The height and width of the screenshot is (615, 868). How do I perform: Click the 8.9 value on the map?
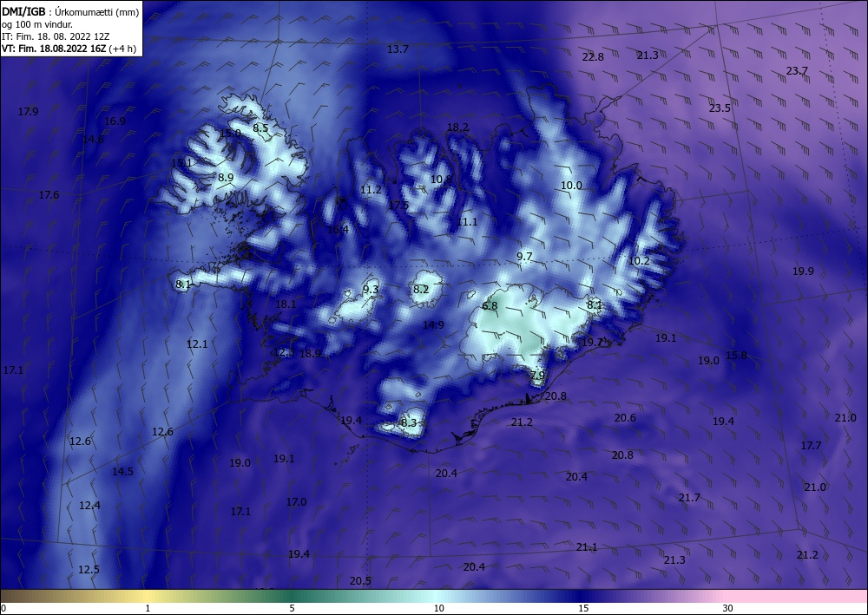[x=226, y=178]
